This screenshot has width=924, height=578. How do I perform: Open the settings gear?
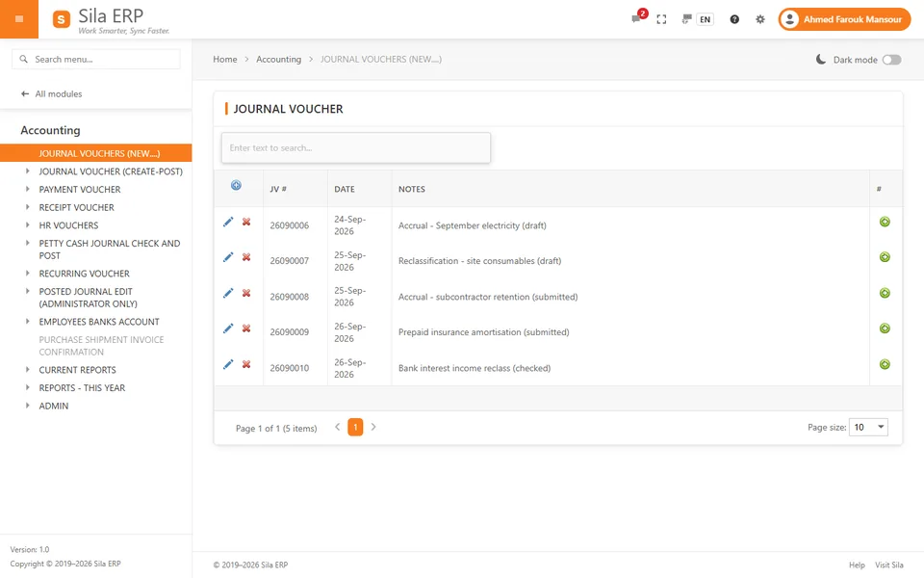click(x=760, y=19)
